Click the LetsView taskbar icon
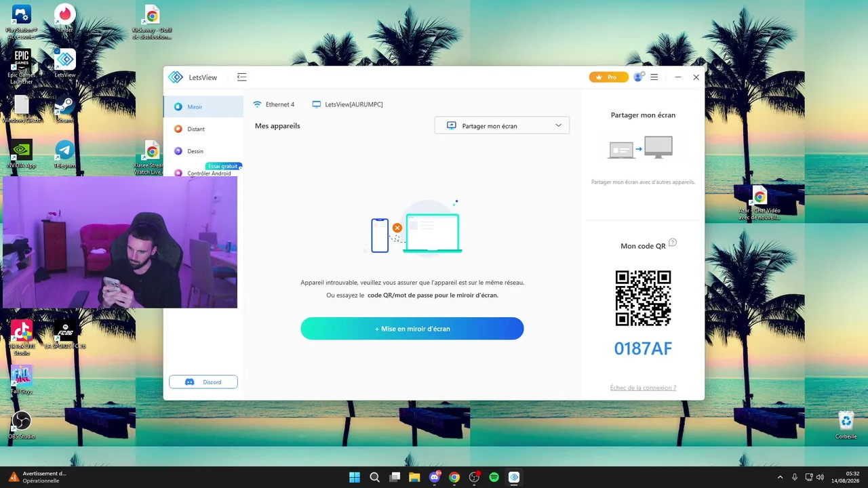Screen dimensions: 868x488 [514, 477]
